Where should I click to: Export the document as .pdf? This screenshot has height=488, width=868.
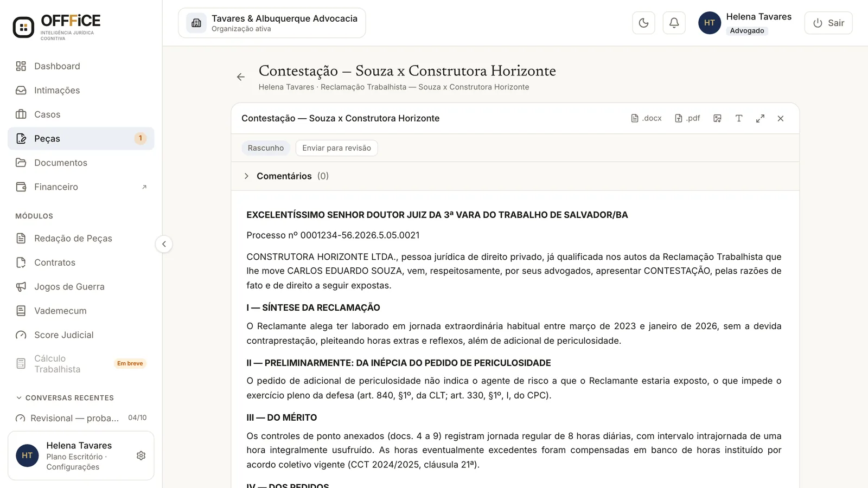click(x=687, y=118)
